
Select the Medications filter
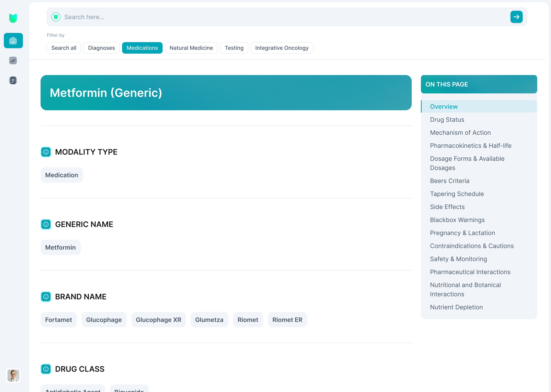(x=142, y=48)
